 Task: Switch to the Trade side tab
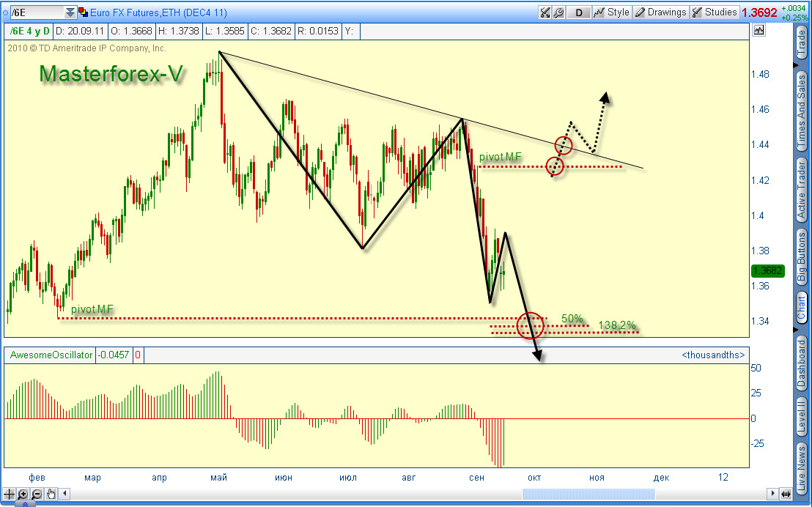click(802, 44)
